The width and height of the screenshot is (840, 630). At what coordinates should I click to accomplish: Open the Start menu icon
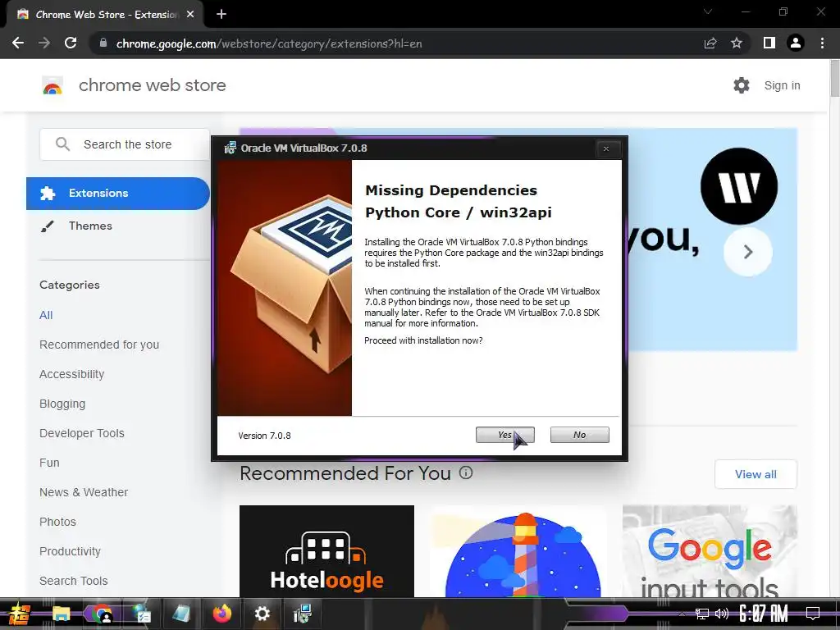coord(19,614)
